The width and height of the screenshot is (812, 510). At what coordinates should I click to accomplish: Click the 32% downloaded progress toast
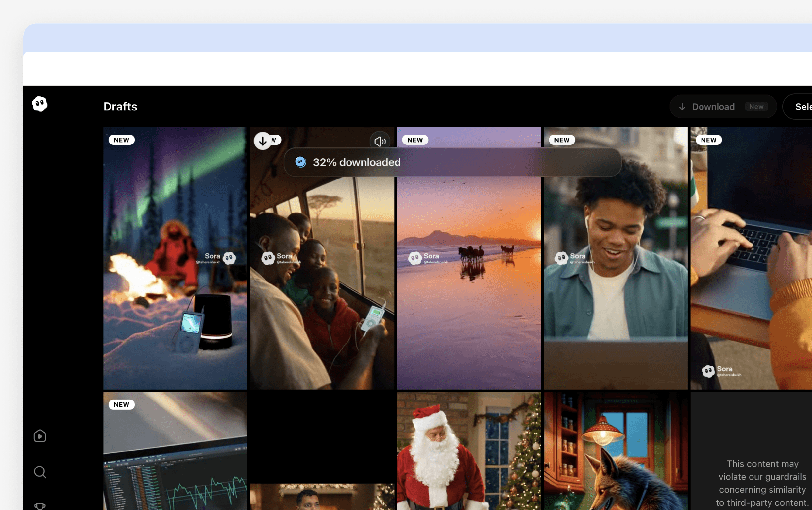[x=452, y=162]
